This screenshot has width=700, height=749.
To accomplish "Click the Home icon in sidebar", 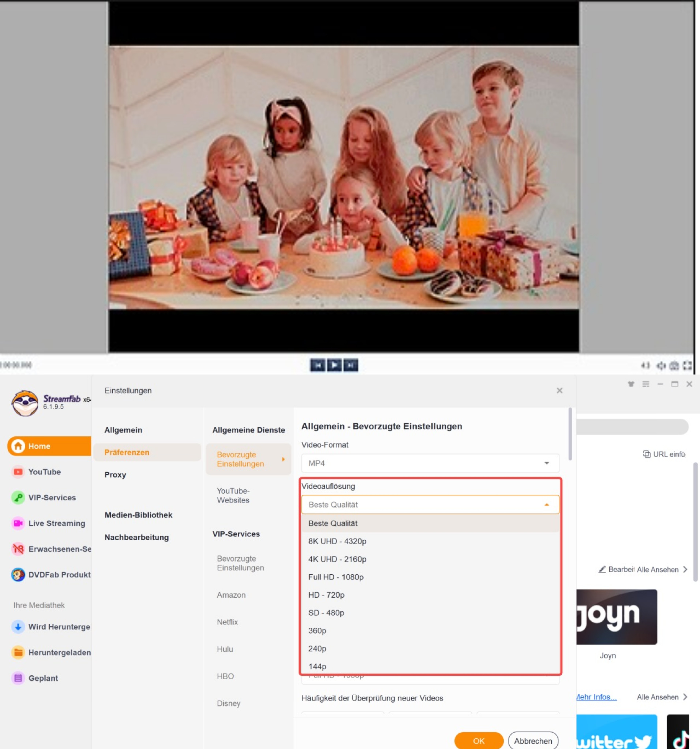I will point(18,446).
